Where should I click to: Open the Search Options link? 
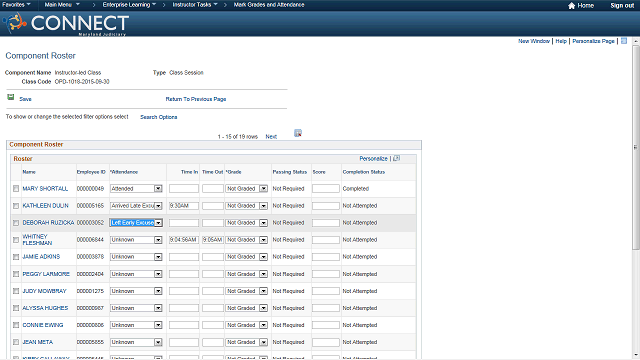point(159,117)
